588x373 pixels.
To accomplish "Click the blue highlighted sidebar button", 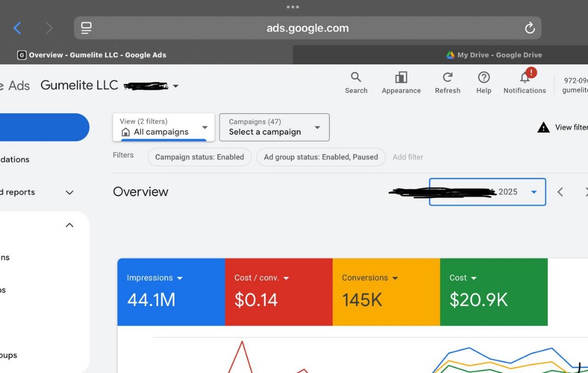I will tap(44, 127).
